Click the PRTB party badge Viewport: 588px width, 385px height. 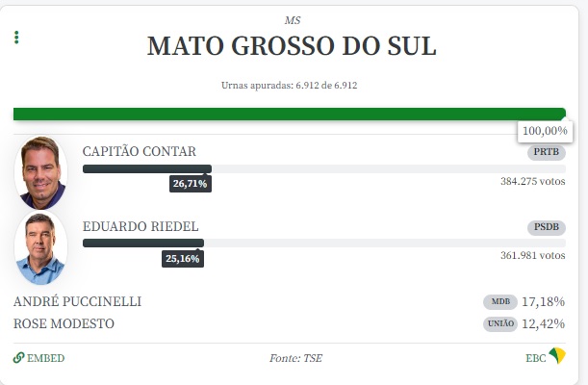point(547,152)
